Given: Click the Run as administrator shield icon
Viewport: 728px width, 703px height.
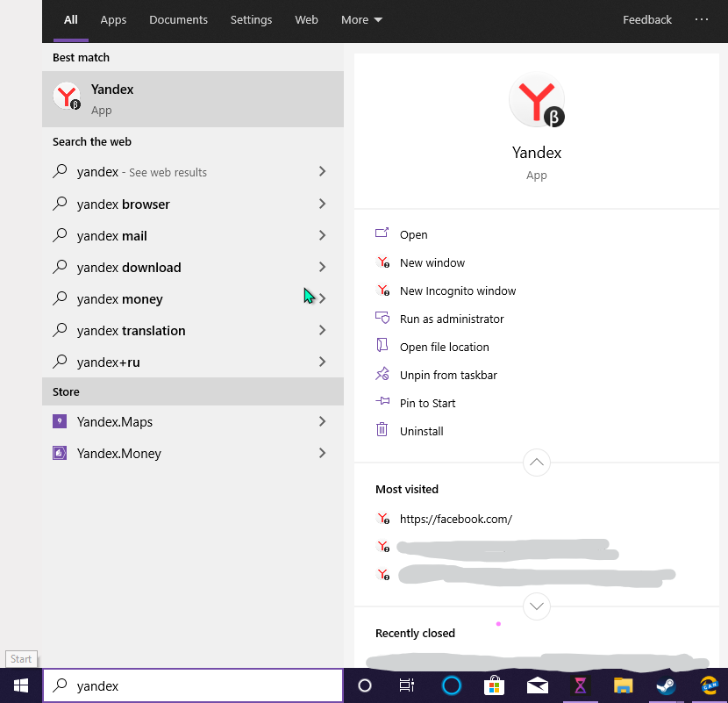Looking at the screenshot, I should point(382,318).
